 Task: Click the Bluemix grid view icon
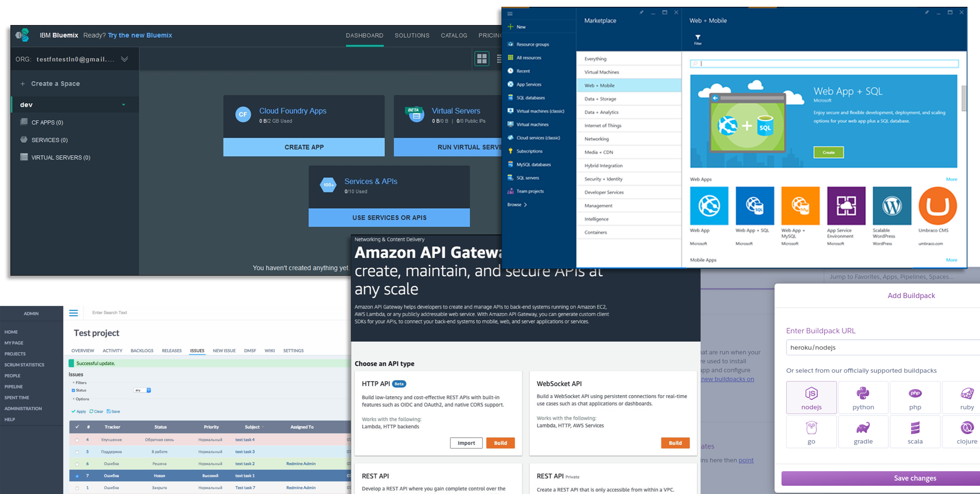pyautogui.click(x=482, y=58)
